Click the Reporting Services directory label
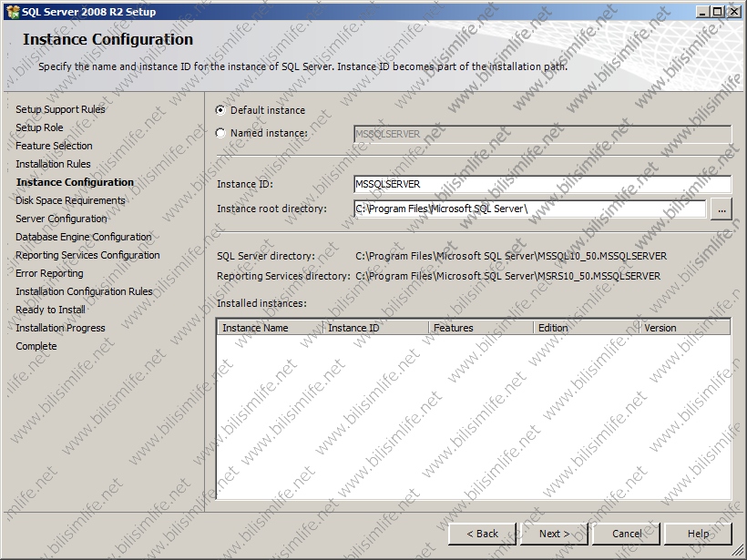 pyautogui.click(x=283, y=276)
